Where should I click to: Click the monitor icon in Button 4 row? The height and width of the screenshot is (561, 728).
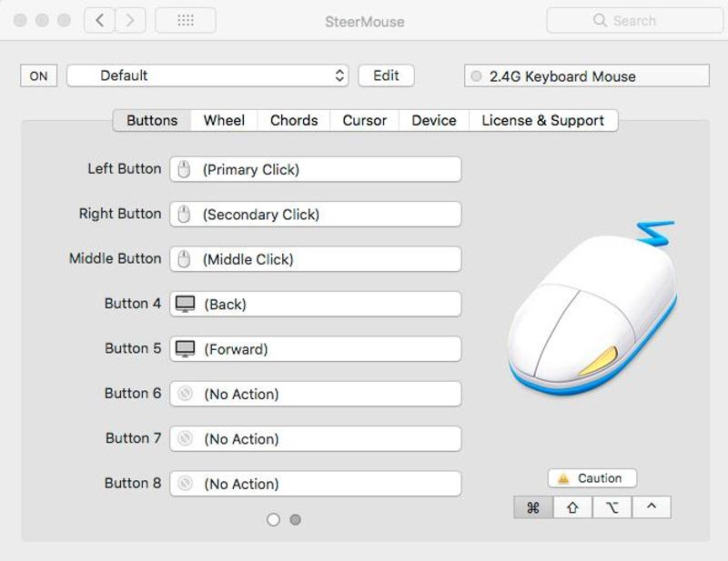click(x=186, y=304)
